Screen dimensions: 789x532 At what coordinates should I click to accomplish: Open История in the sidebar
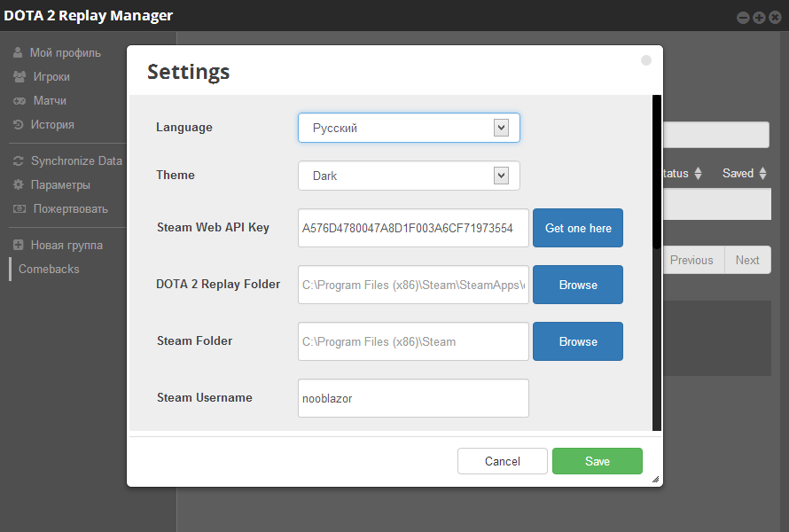pos(52,124)
